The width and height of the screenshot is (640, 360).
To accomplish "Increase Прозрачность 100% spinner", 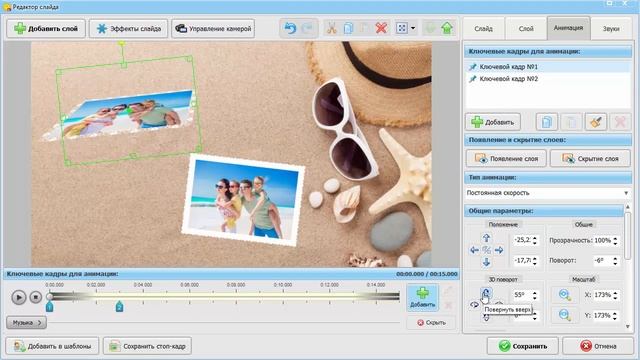I will click(615, 238).
